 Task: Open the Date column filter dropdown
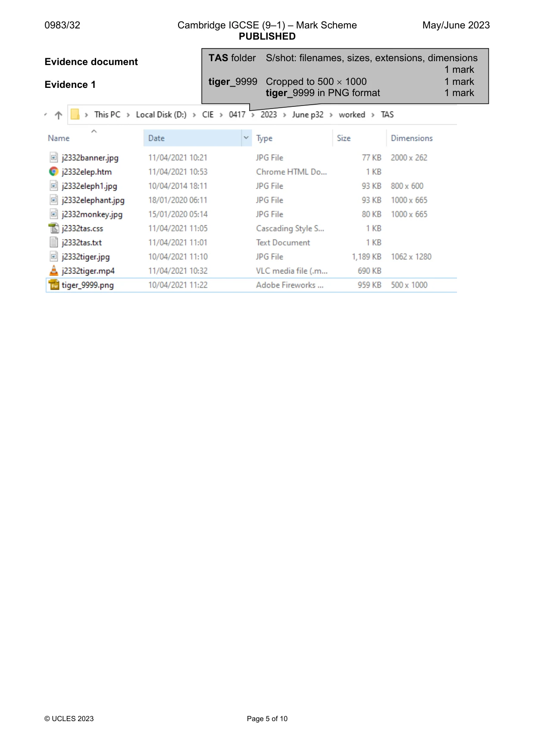[x=246, y=138]
